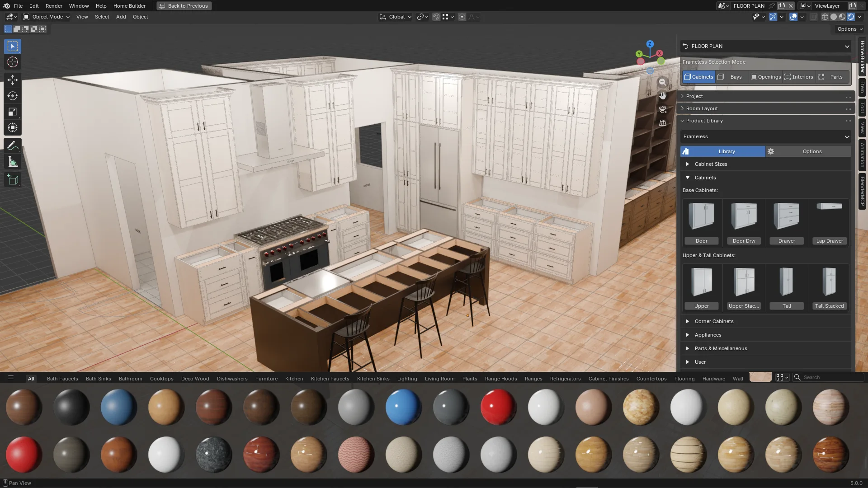Screen dimensions: 868x488
Task: Pick the glossy red material sphere
Action: click(x=498, y=406)
